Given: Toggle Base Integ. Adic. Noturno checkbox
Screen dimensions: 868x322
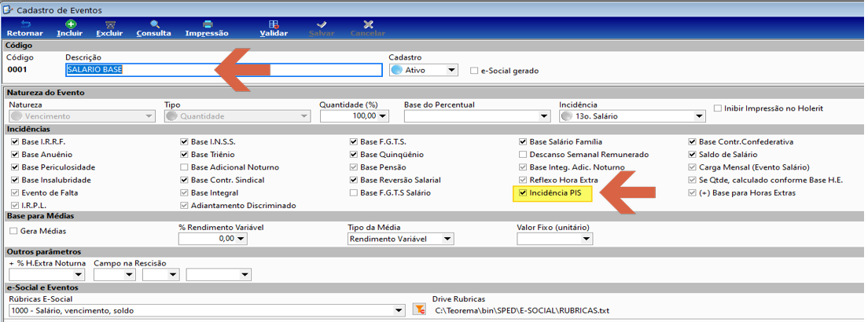Looking at the screenshot, I should pos(523,167).
